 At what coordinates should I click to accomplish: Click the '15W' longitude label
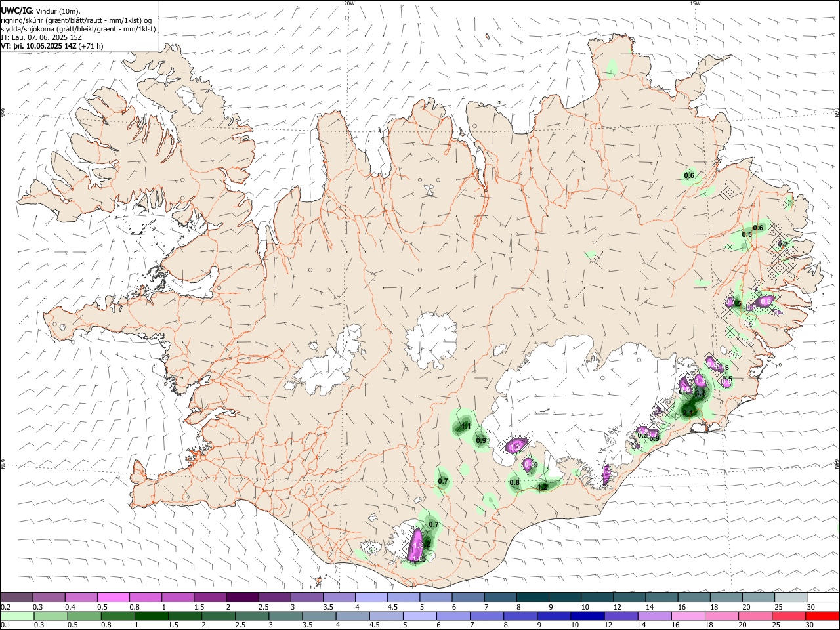(695, 3)
